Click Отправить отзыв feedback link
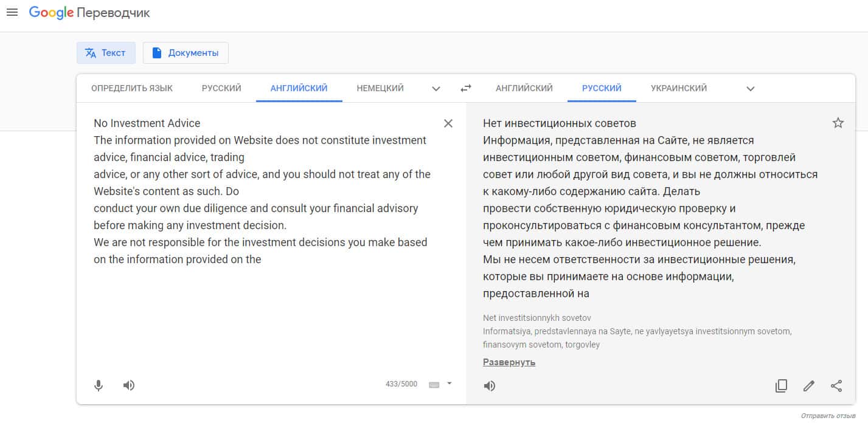 (x=828, y=416)
